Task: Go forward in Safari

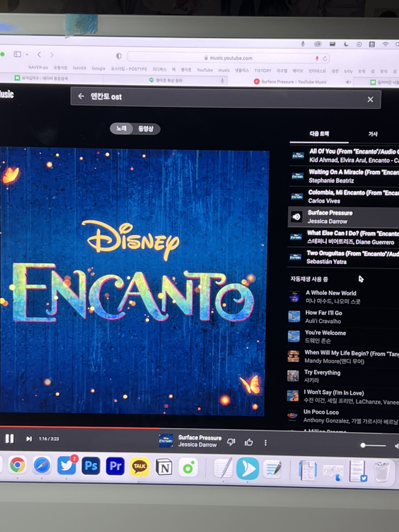Action: [52, 55]
